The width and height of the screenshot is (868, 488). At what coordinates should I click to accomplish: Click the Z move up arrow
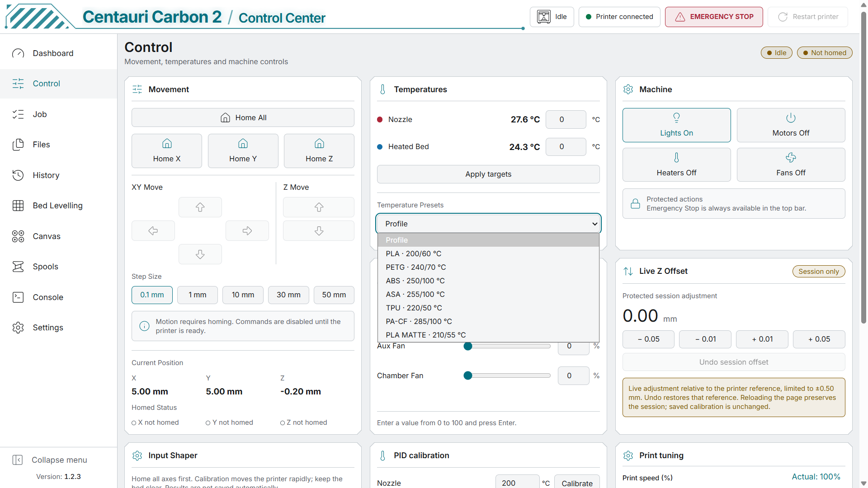point(319,207)
